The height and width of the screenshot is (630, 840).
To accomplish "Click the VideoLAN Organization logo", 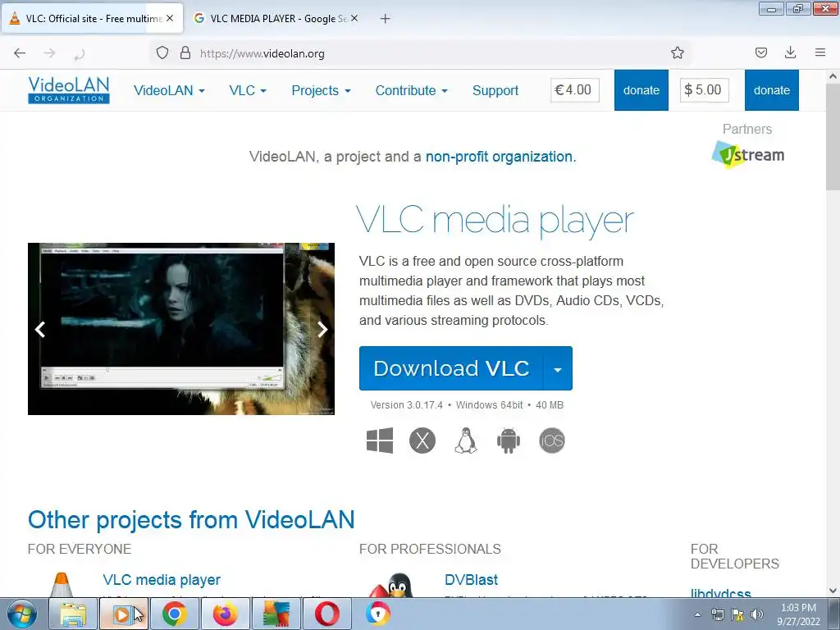I will pos(69,90).
